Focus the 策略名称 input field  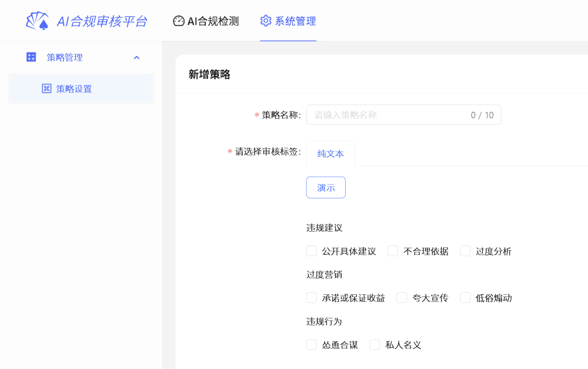403,115
